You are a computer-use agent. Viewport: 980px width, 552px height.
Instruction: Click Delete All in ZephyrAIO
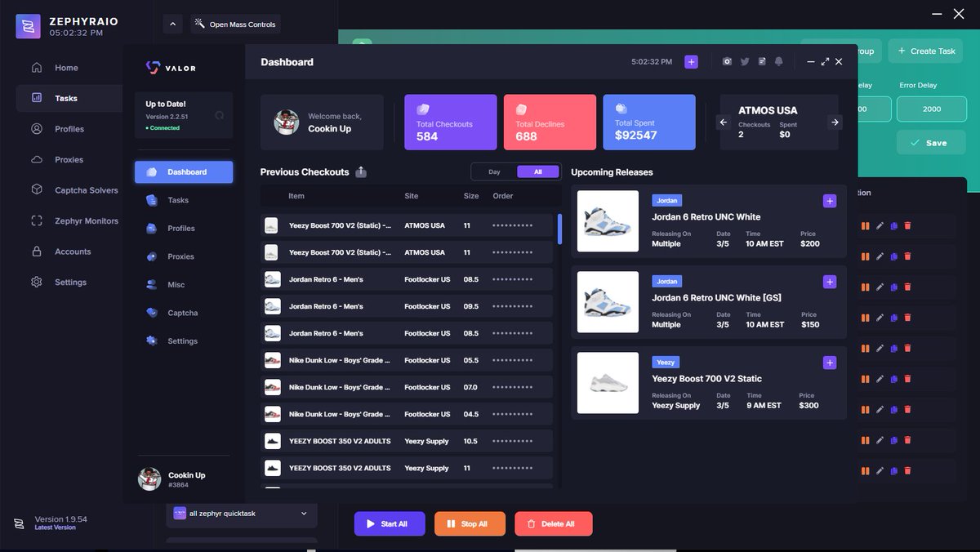(x=554, y=524)
